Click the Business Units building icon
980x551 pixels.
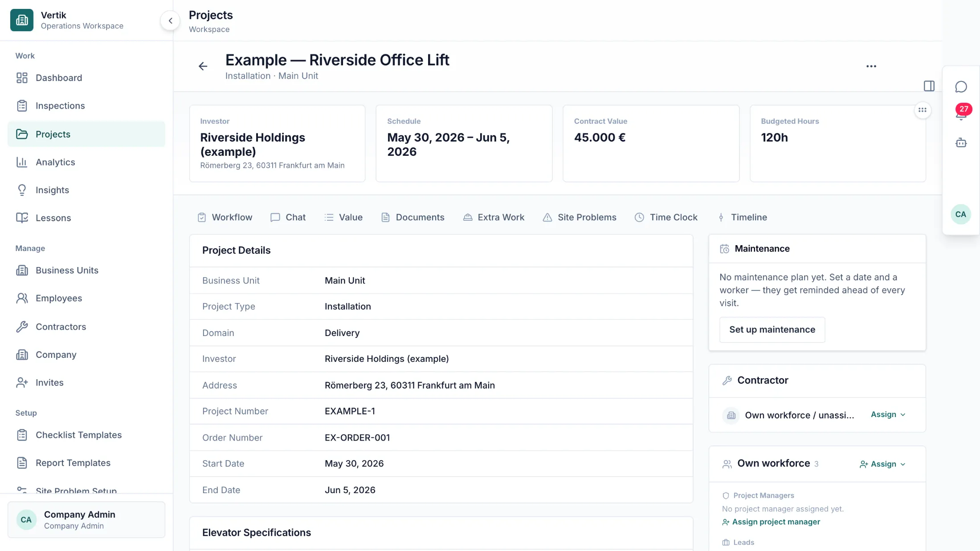pyautogui.click(x=22, y=271)
